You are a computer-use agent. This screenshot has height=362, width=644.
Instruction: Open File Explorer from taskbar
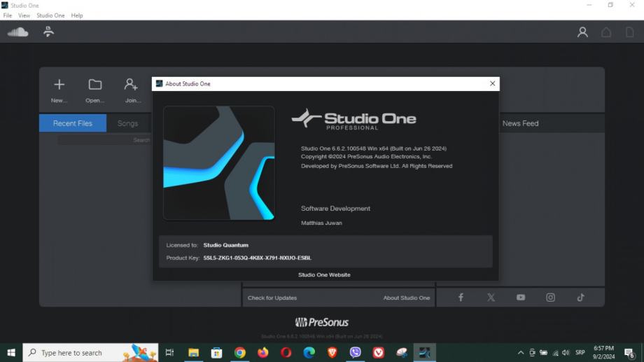(193, 353)
